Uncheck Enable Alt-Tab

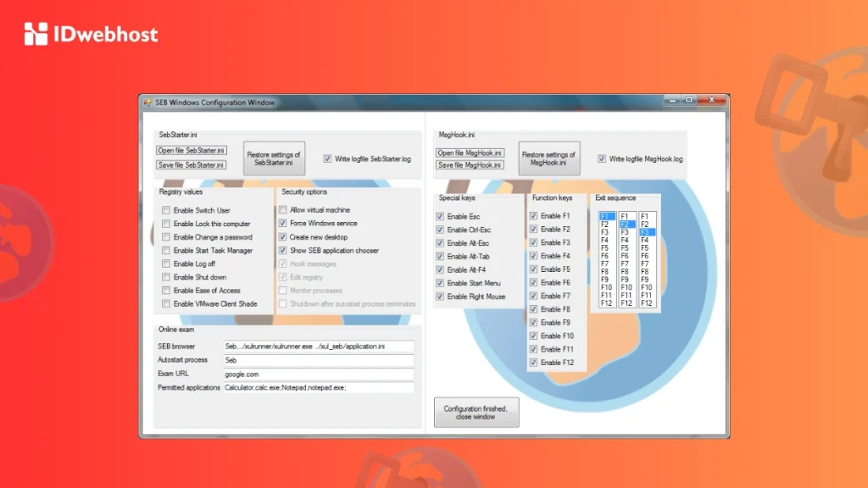pyautogui.click(x=440, y=256)
